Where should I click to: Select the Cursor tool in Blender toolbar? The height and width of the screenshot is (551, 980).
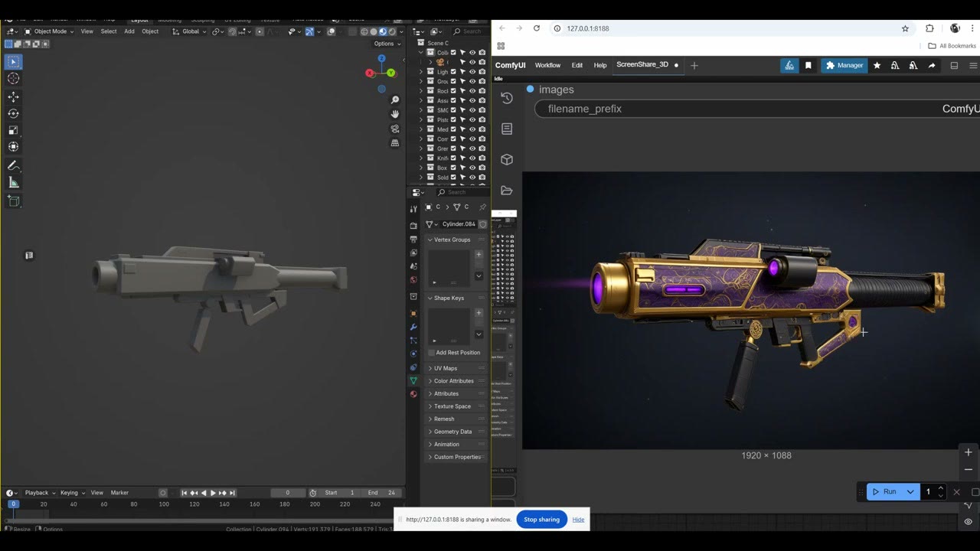[14, 78]
